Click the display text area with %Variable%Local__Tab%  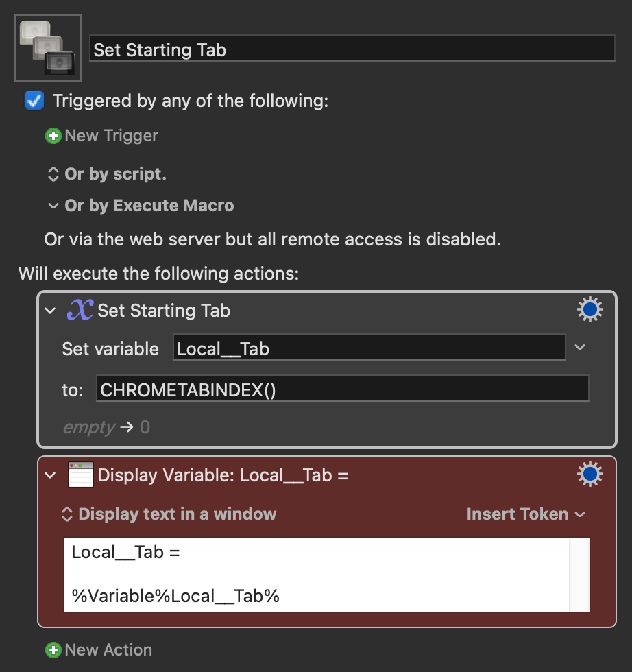pos(326,575)
